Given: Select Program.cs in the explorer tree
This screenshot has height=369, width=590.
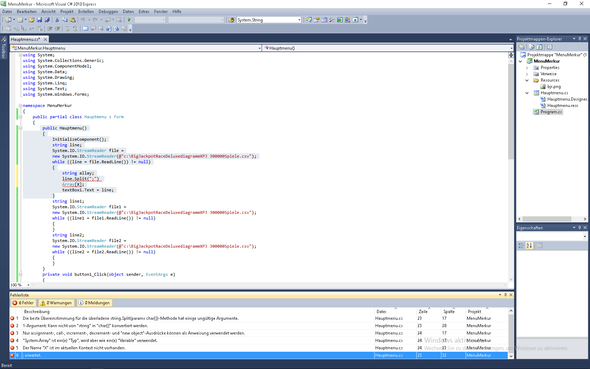Looking at the screenshot, I should 551,112.
